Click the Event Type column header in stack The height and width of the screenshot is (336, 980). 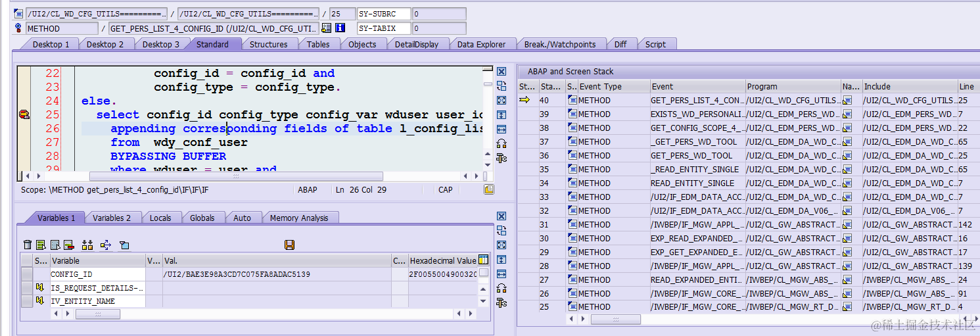[x=613, y=86]
